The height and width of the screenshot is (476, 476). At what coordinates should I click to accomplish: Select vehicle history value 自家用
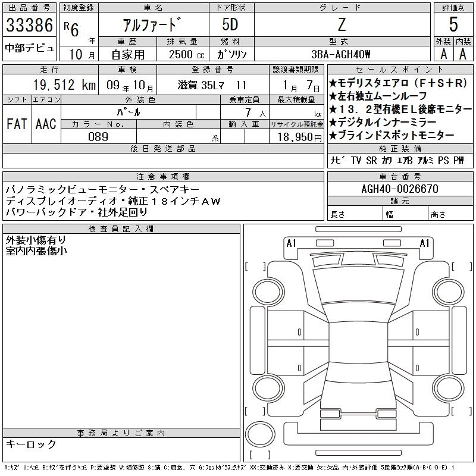click(127, 55)
